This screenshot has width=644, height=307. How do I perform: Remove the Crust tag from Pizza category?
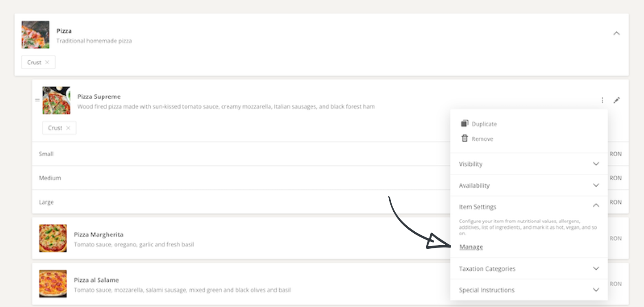[47, 62]
